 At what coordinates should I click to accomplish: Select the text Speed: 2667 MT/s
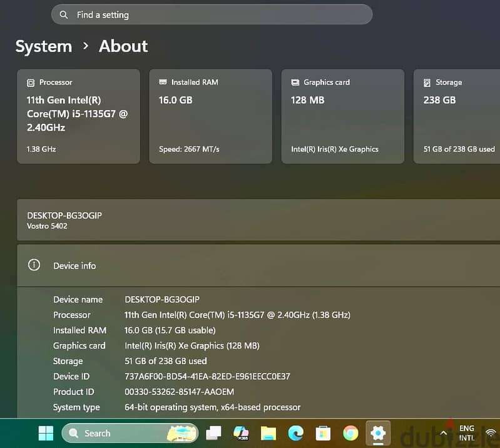click(x=189, y=149)
